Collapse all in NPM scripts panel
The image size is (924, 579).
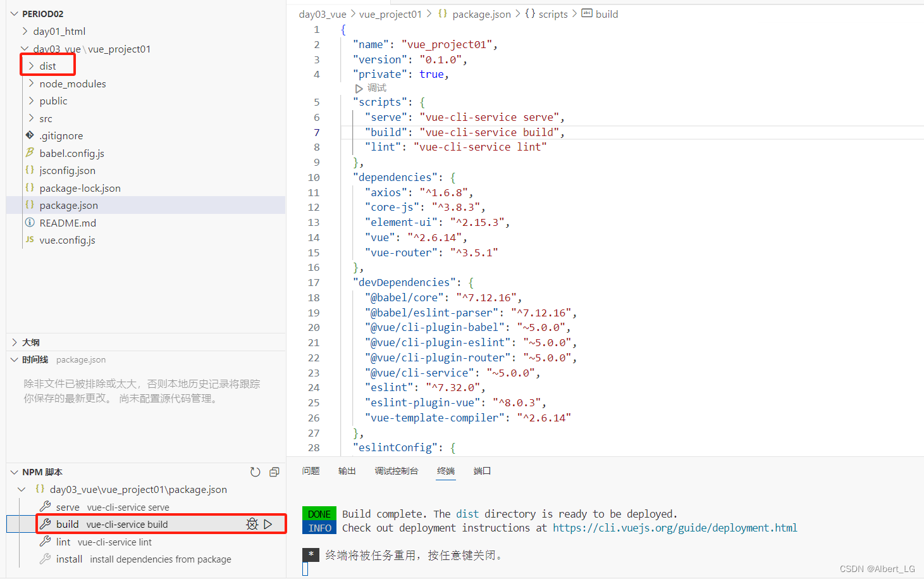click(x=274, y=472)
